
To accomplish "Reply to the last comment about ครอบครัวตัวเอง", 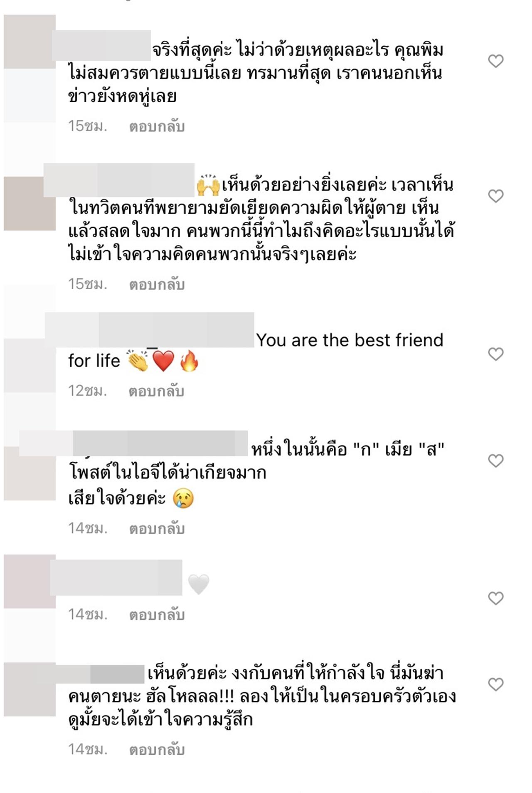I will click(x=157, y=750).
